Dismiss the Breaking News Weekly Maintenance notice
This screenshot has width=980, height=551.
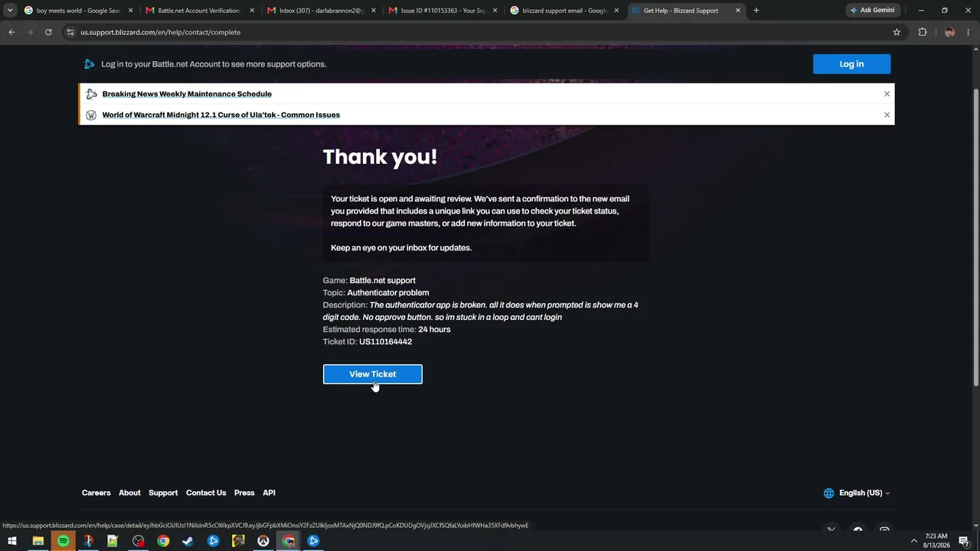click(x=887, y=94)
